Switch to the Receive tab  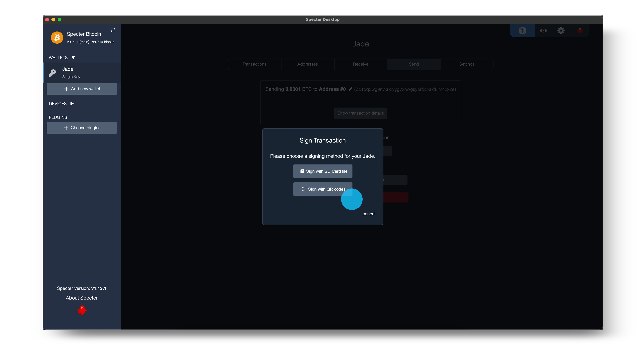(361, 64)
